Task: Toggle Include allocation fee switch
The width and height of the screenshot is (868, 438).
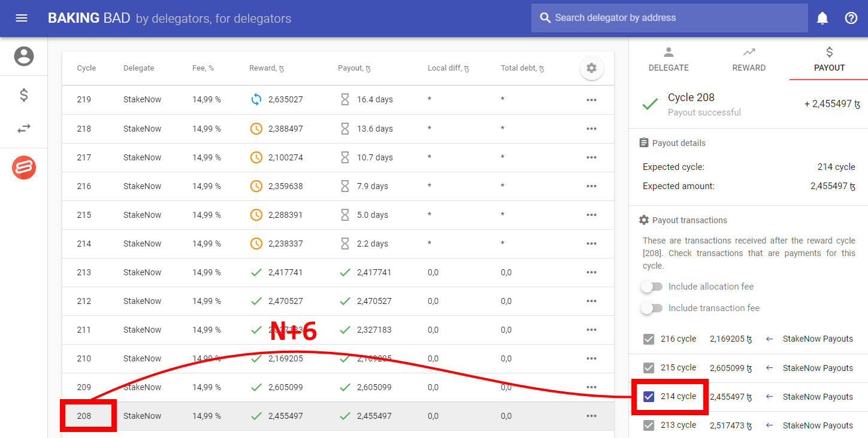Action: click(652, 287)
